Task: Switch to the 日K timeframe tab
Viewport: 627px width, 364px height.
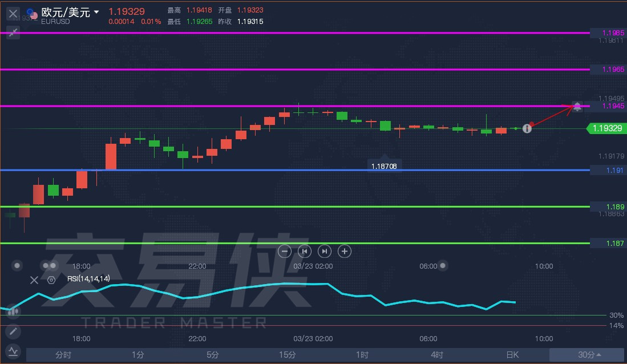Action: click(512, 355)
